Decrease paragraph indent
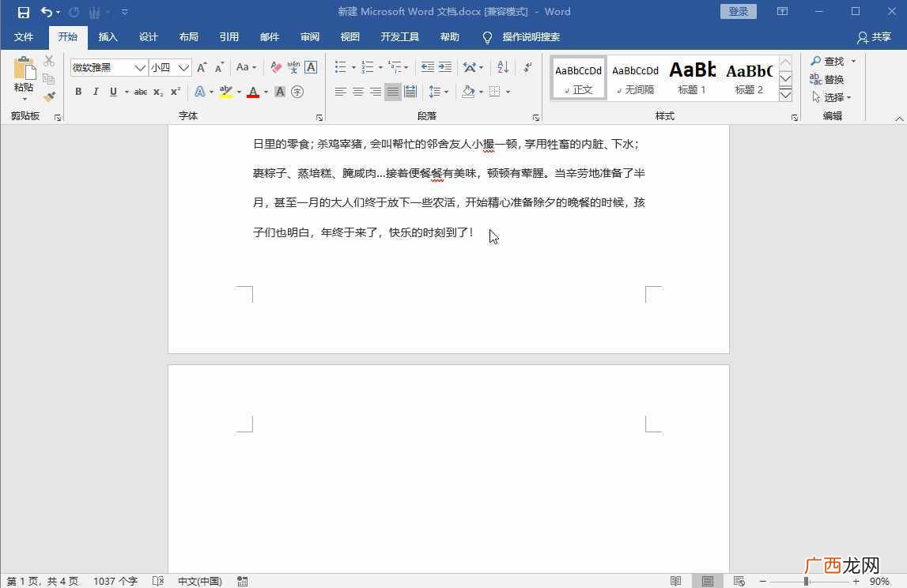The height and width of the screenshot is (588, 907). pos(428,67)
